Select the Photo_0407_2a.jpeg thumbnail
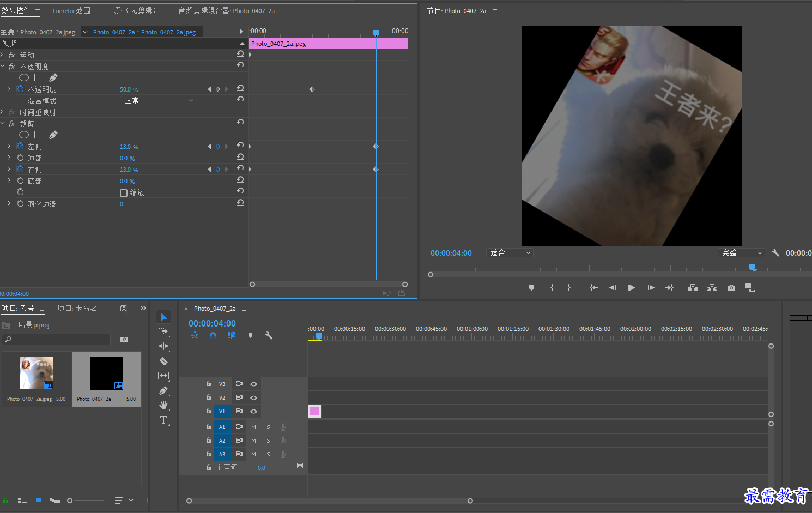This screenshot has height=513, width=812. tap(37, 373)
